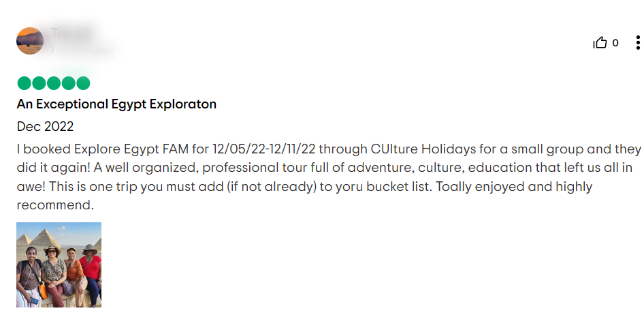Click "Toally enjoyed and highly" text
Image resolution: width=644 pixels, height=315 pixels.
point(514,187)
